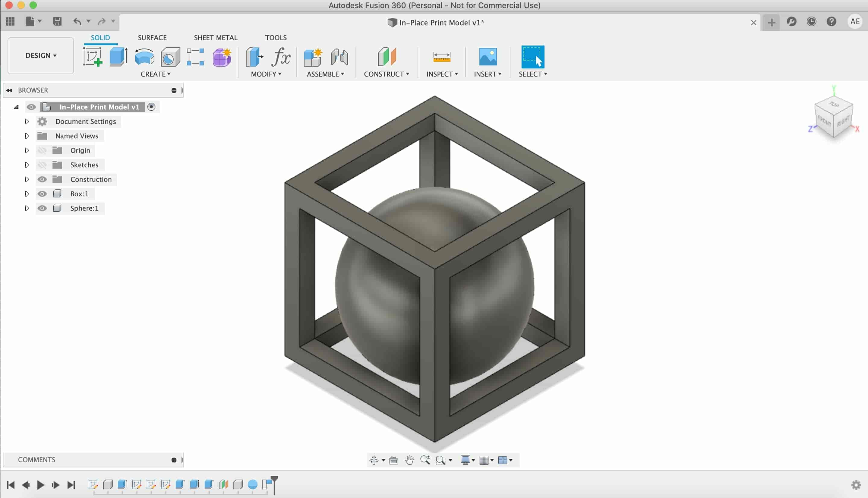The image size is (868, 498).
Task: Choose the Hole tool icon
Action: pyautogui.click(x=170, y=57)
